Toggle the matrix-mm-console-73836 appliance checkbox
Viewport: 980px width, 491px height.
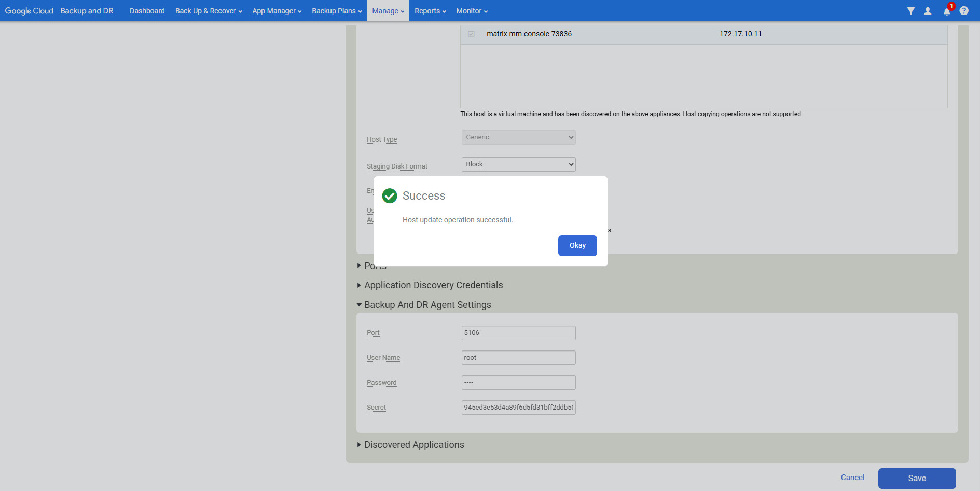(471, 34)
